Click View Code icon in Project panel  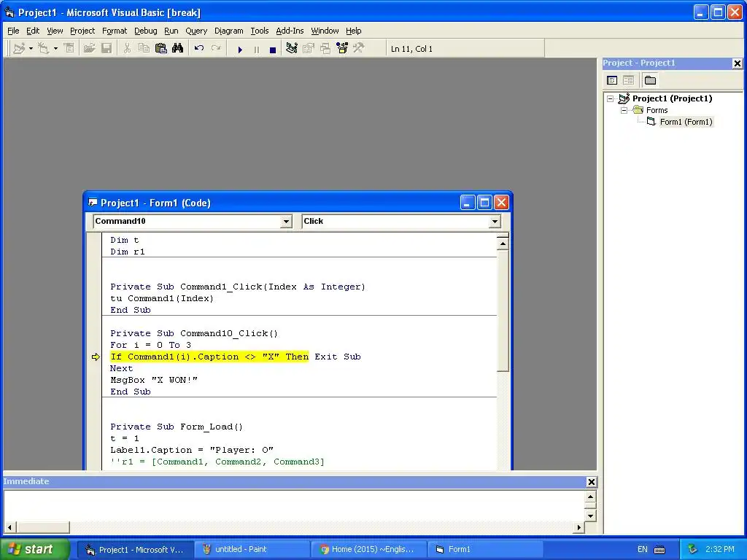(x=612, y=80)
